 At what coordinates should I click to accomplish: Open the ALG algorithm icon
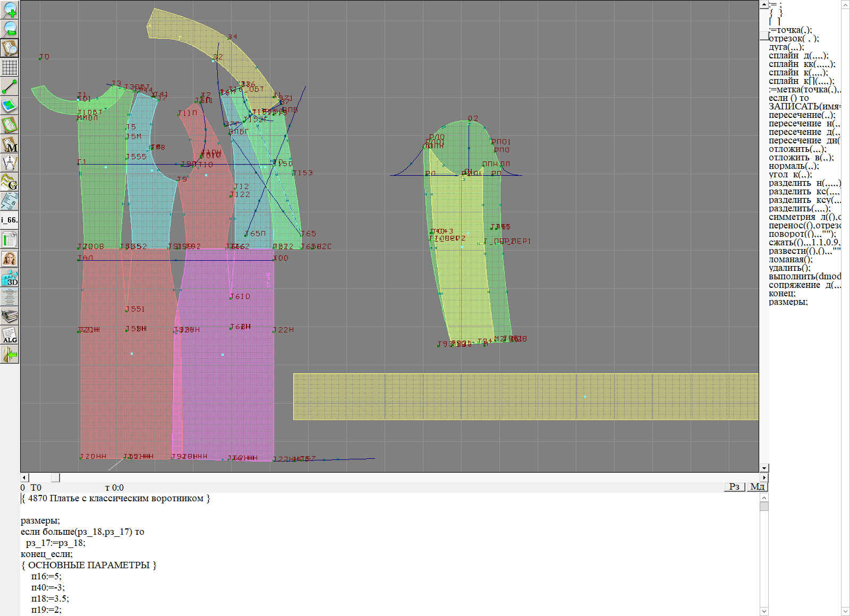[x=10, y=335]
